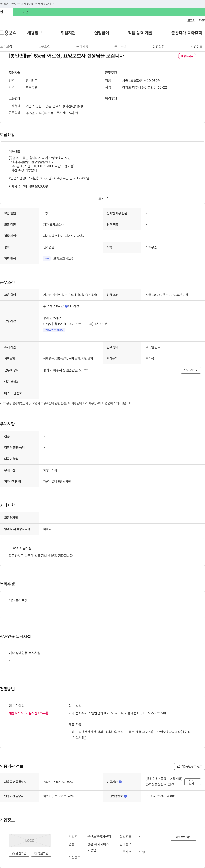The height and width of the screenshot is (868, 205).
Task: Click the 근무시간 협의가능 tag
Action: coord(54,330)
